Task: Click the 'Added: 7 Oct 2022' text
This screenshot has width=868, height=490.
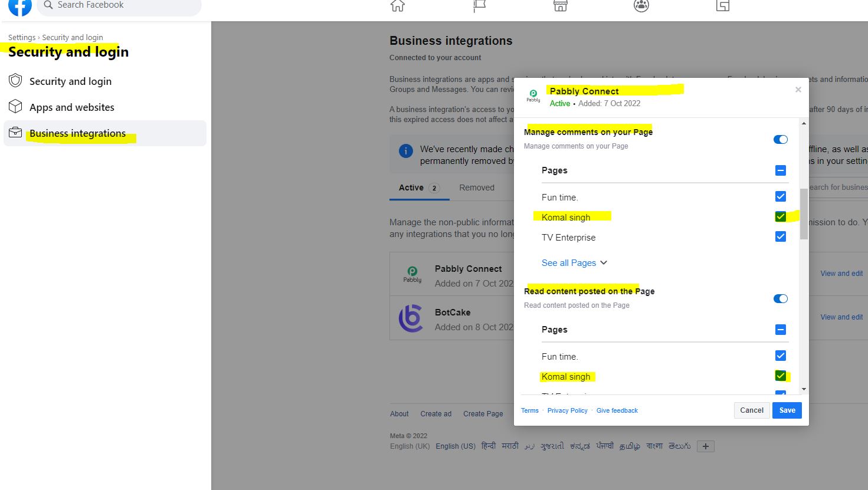Action: point(609,103)
